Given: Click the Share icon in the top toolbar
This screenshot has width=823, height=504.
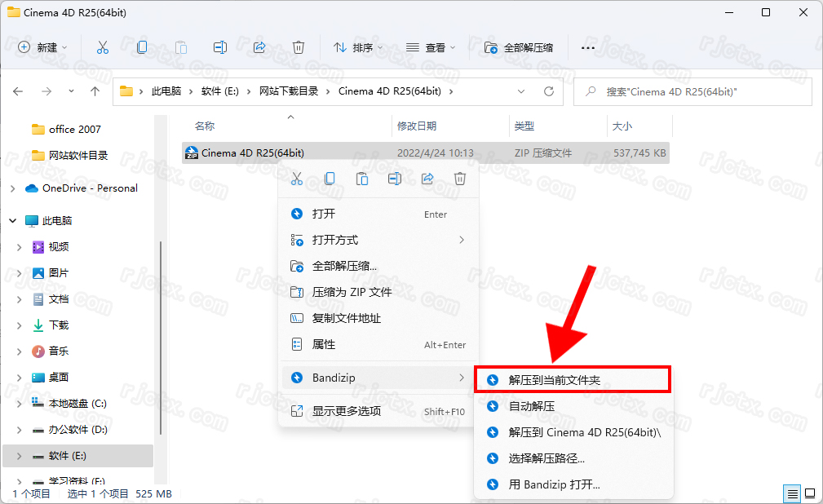Looking at the screenshot, I should click(x=259, y=47).
